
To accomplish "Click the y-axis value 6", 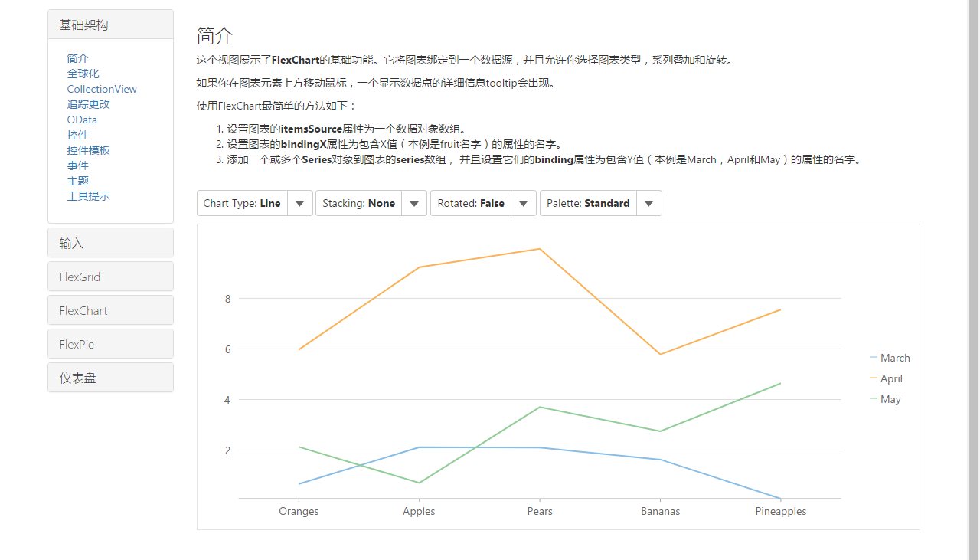I will [227, 349].
